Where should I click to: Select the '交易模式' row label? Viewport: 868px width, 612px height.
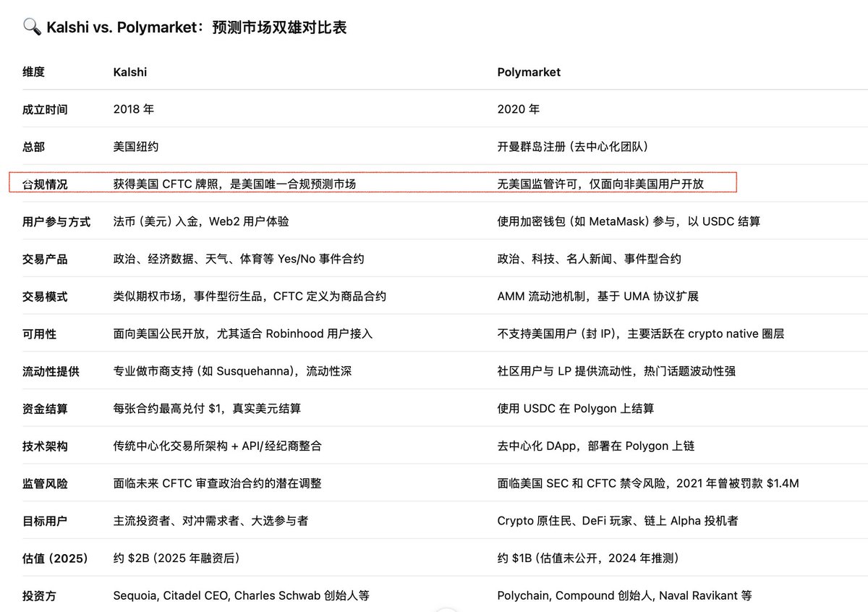[x=45, y=297]
